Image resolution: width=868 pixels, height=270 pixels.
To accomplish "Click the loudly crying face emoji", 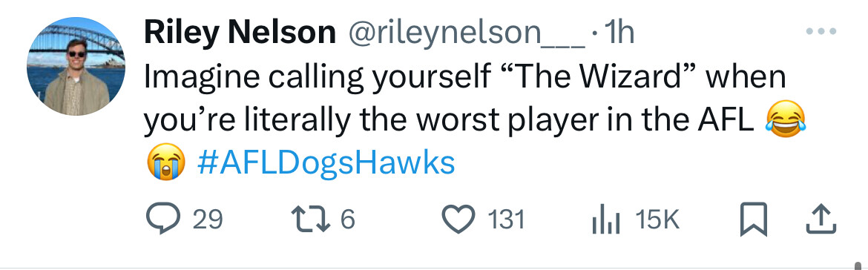I will (165, 161).
